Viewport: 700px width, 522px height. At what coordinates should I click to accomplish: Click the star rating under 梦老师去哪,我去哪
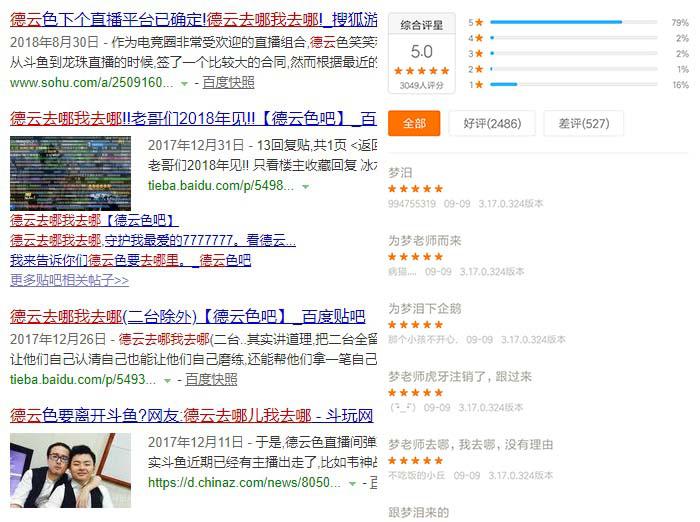pyautogui.click(x=415, y=461)
